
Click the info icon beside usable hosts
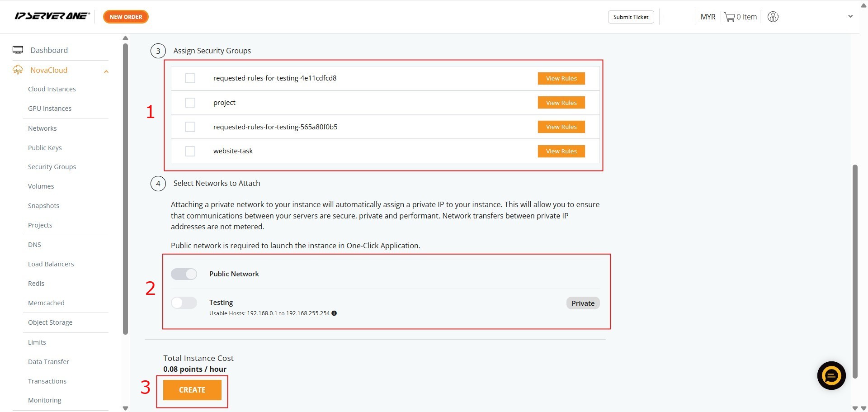334,313
